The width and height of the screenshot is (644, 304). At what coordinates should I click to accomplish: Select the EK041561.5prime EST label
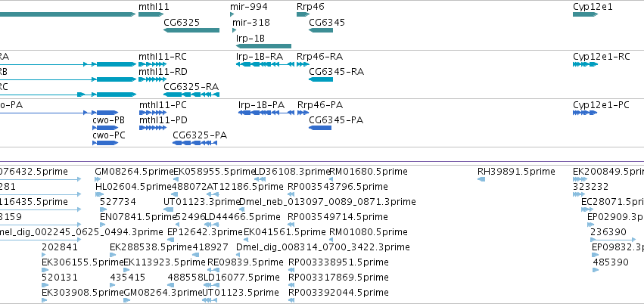click(x=284, y=232)
